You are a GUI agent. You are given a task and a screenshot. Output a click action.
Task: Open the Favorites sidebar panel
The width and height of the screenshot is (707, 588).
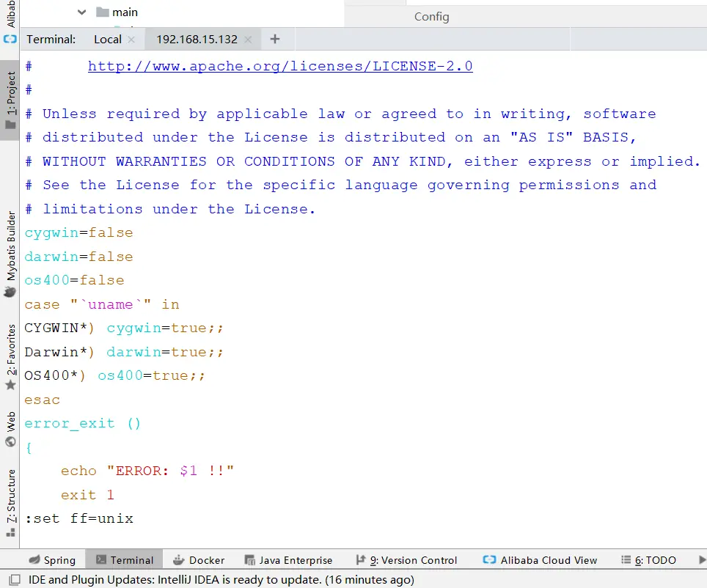pyautogui.click(x=10, y=357)
